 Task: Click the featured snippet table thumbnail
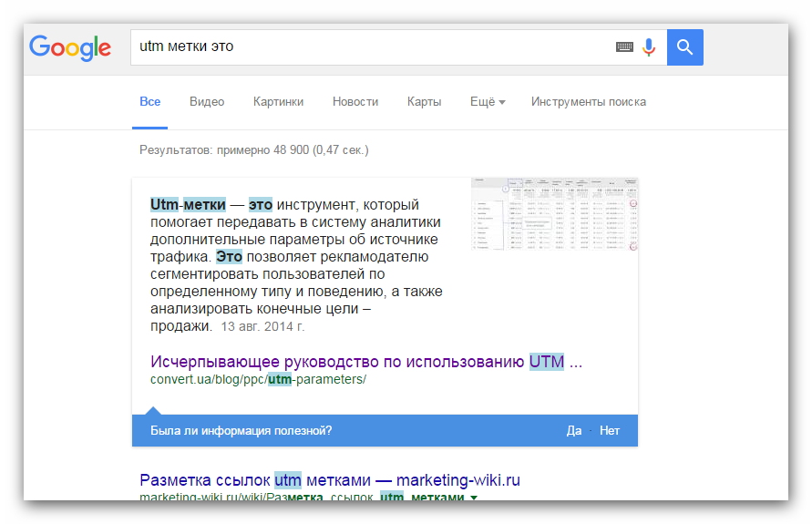(x=554, y=214)
